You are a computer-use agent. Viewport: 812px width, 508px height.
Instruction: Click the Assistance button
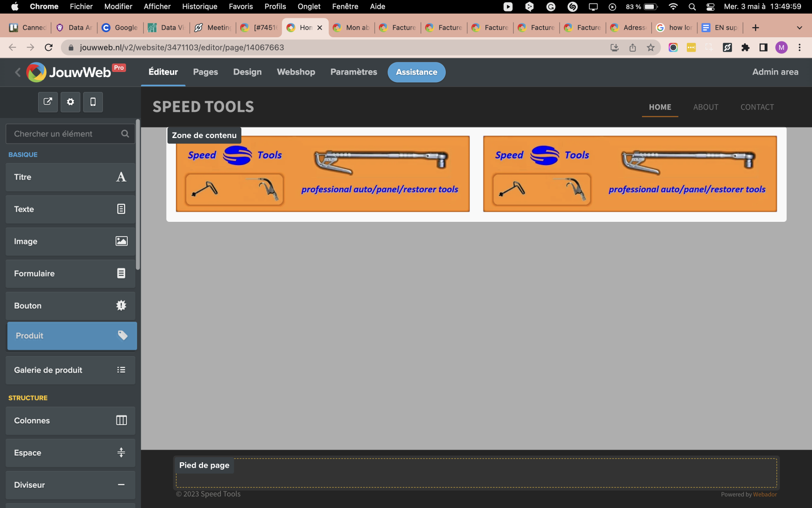coord(416,72)
